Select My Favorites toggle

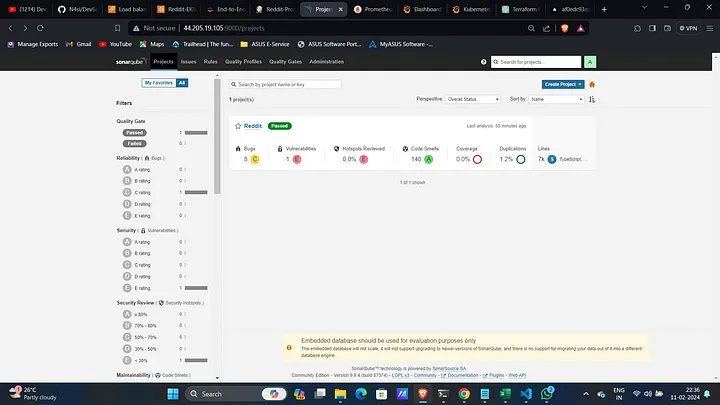click(x=158, y=83)
